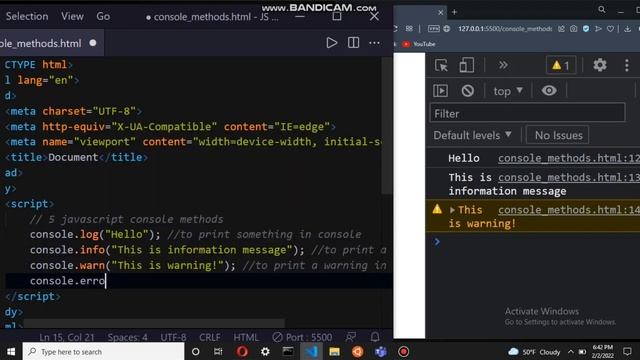Screen dimensions: 640x360
Task: Open the Go menu in VS Code
Action: [x=103, y=16]
